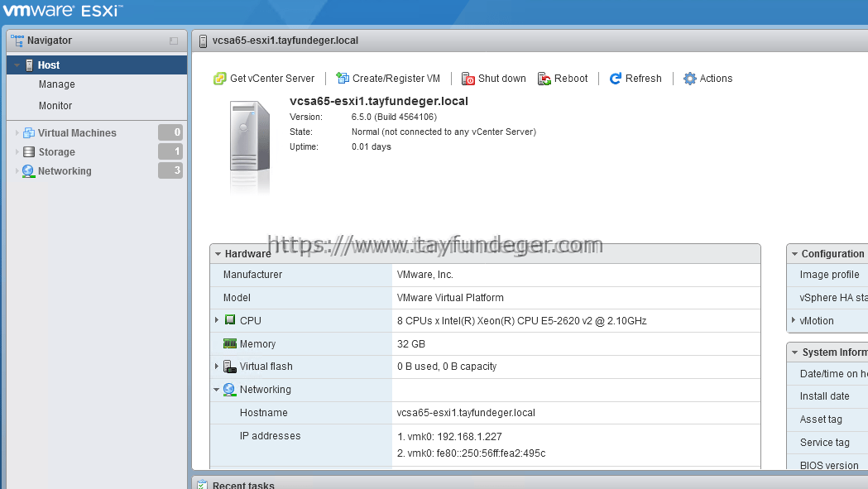This screenshot has width=868, height=489.
Task: Click the 0 B used, 0 B capacity value
Action: point(447,367)
